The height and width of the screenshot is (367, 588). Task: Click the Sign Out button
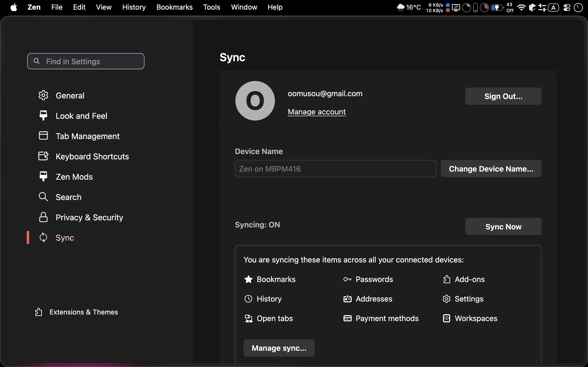[x=503, y=96]
